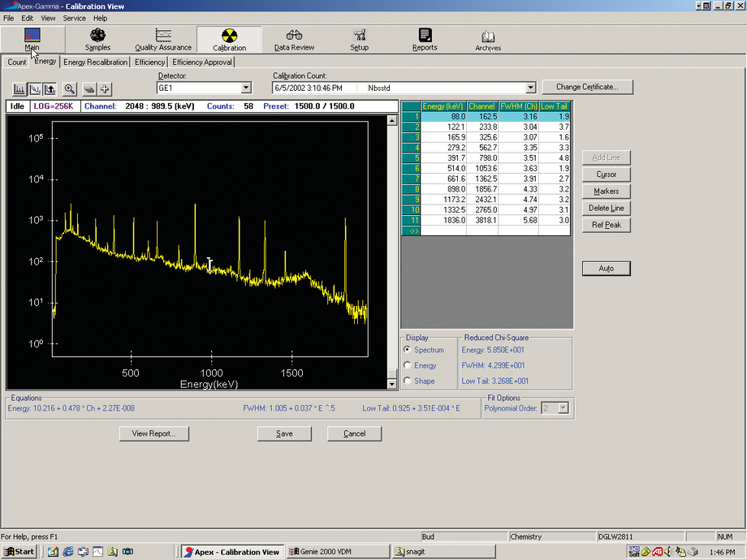This screenshot has height=560, width=747.
Task: Click the Delete Line button
Action: click(x=606, y=208)
